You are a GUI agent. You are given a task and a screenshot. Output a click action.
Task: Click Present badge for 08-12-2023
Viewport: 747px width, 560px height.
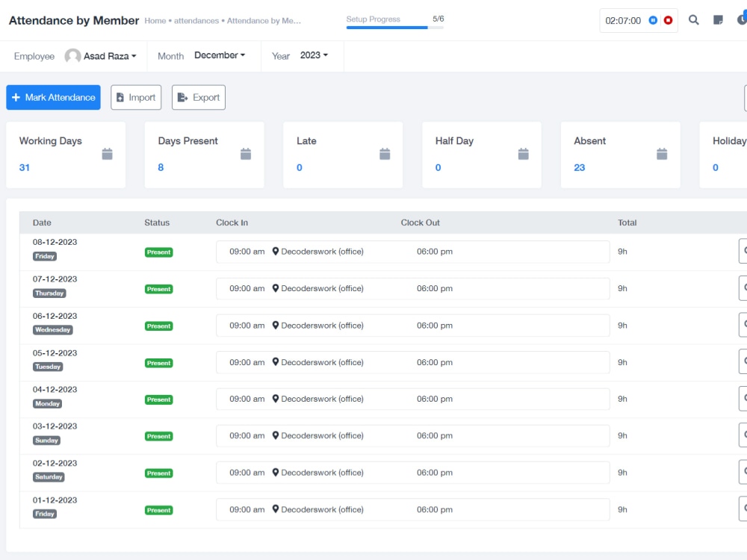pos(158,252)
